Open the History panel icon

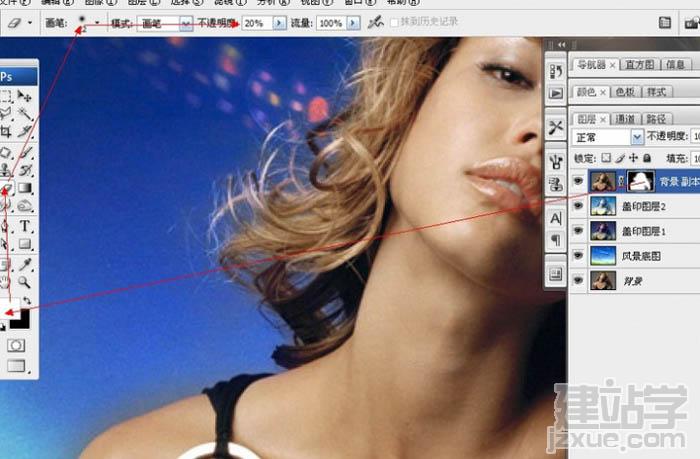pyautogui.click(x=556, y=71)
